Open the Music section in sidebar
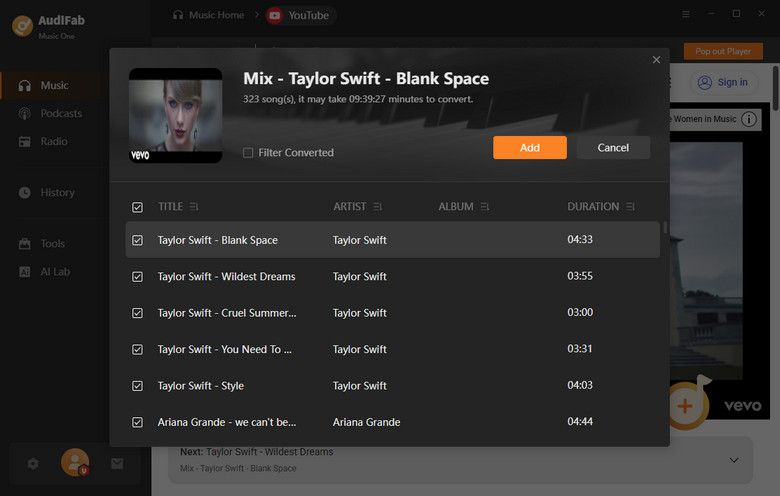Viewport: 780px width, 496px height. point(55,86)
